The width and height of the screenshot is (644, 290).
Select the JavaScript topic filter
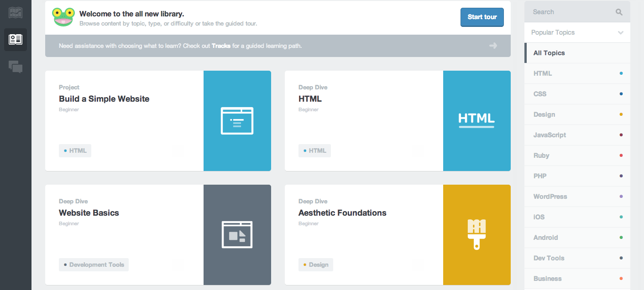tap(550, 135)
